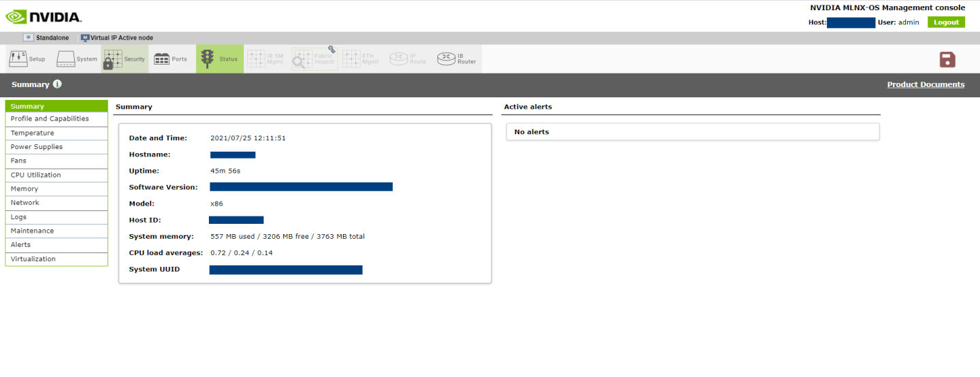980x377 pixels.
Task: Open the Setup section icon
Action: pos(18,59)
